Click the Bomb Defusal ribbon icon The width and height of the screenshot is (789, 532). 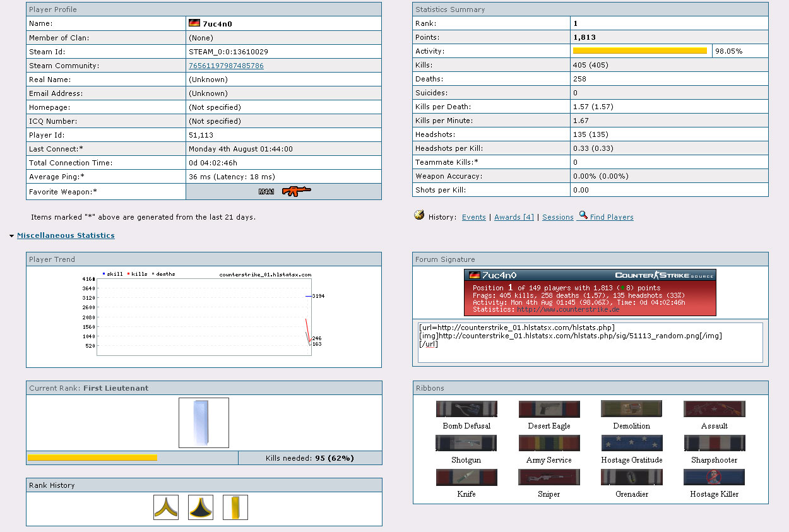click(x=466, y=409)
